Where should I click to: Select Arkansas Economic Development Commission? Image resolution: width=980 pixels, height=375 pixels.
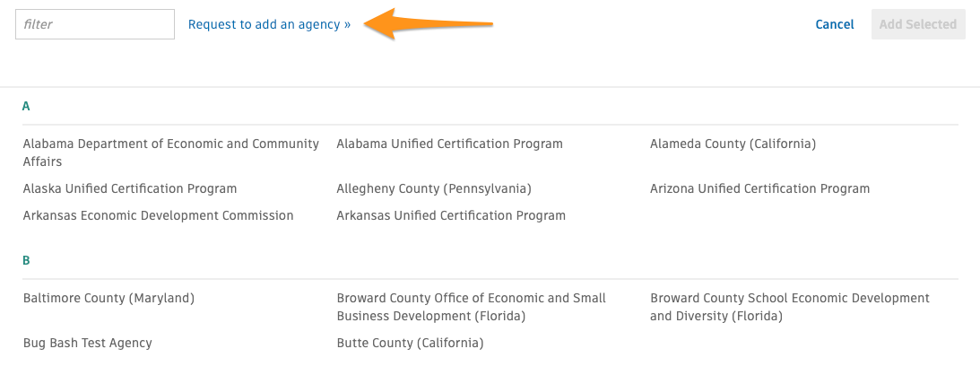[158, 215]
